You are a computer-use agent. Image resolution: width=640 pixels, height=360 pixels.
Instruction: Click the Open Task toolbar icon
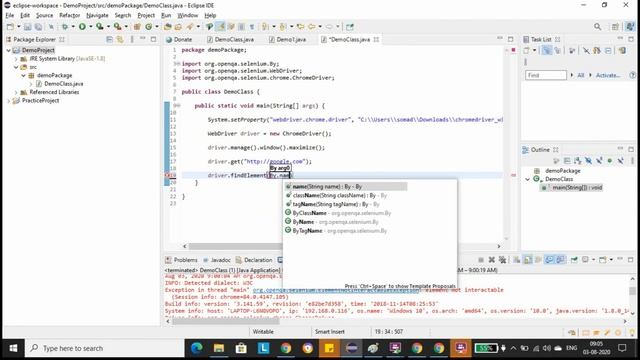point(178,27)
